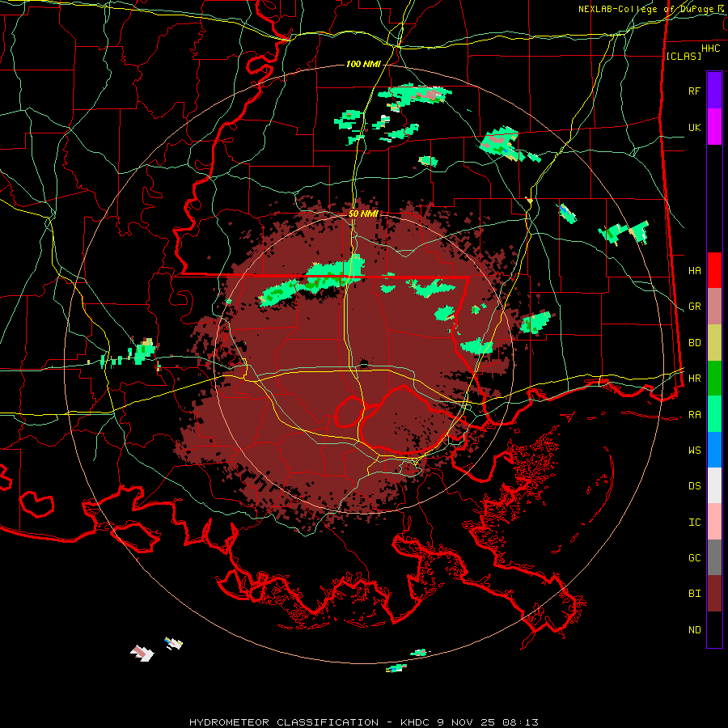The image size is (728, 728).
Task: Click the ND legend label
Action: [x=694, y=629]
